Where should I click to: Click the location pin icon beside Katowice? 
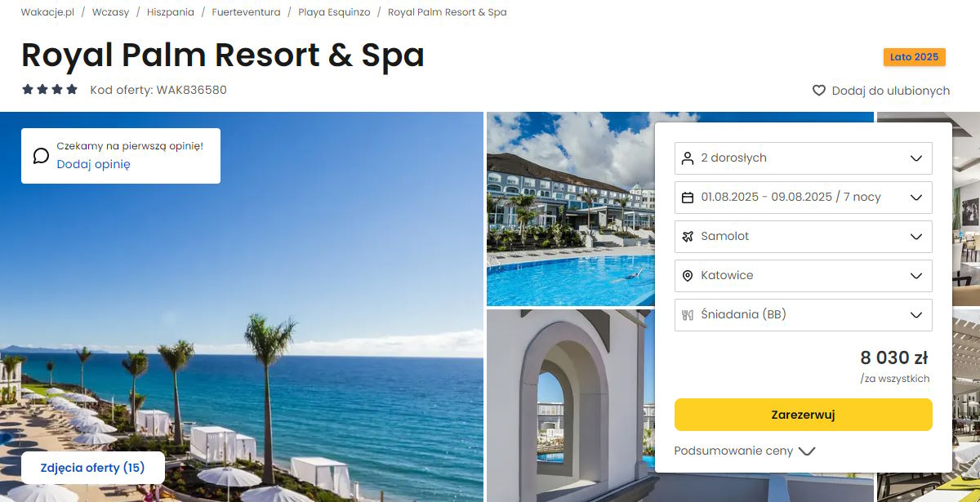(x=688, y=276)
